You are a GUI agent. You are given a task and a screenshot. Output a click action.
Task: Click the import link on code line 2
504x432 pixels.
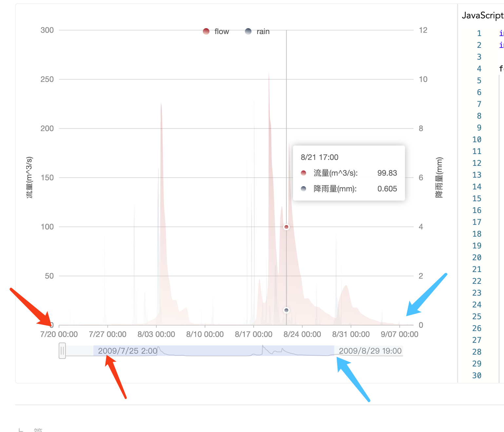(502, 45)
